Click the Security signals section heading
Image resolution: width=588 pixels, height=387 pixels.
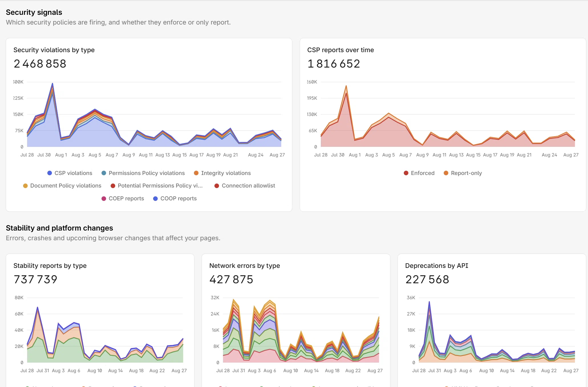pos(34,12)
